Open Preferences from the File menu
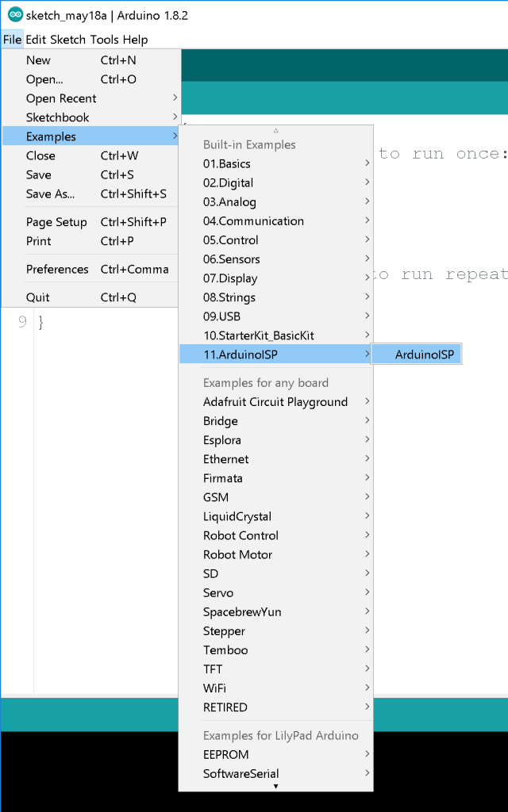The image size is (508, 812). coord(57,269)
